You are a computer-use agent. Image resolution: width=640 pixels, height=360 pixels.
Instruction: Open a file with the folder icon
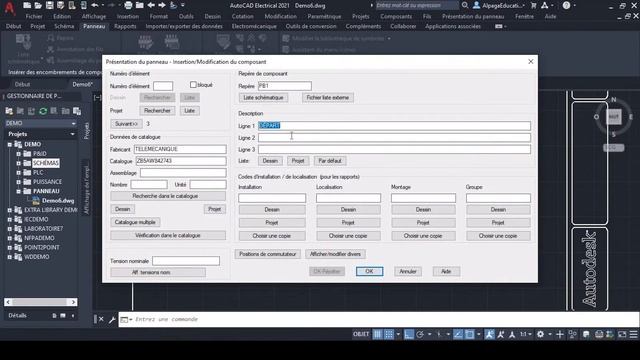(x=38, y=5)
